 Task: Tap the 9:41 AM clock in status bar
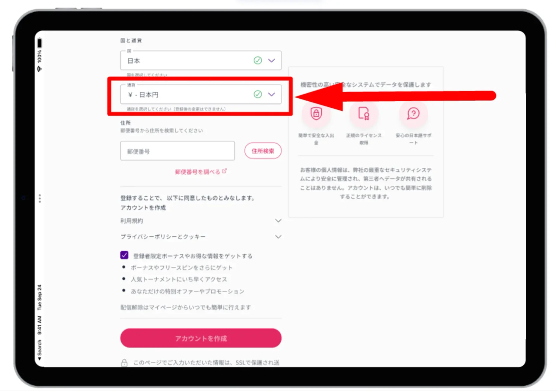(39, 325)
